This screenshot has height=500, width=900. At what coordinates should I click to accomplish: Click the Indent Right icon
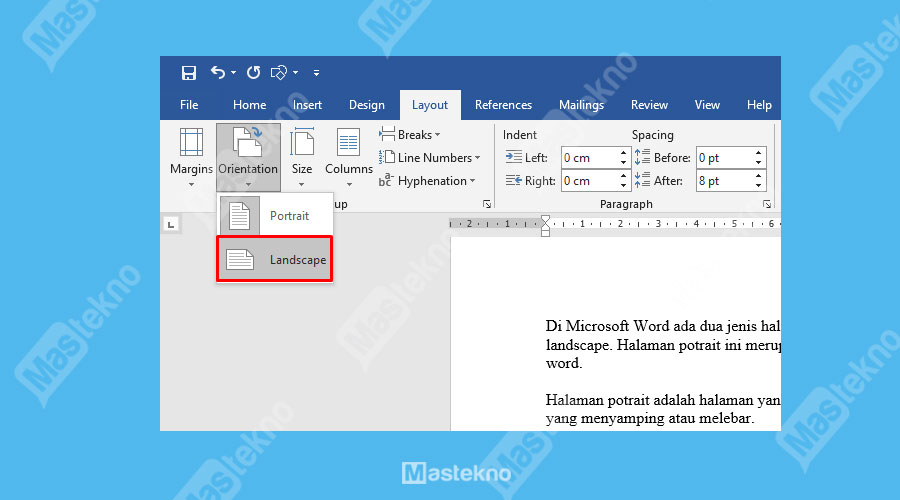tap(513, 181)
